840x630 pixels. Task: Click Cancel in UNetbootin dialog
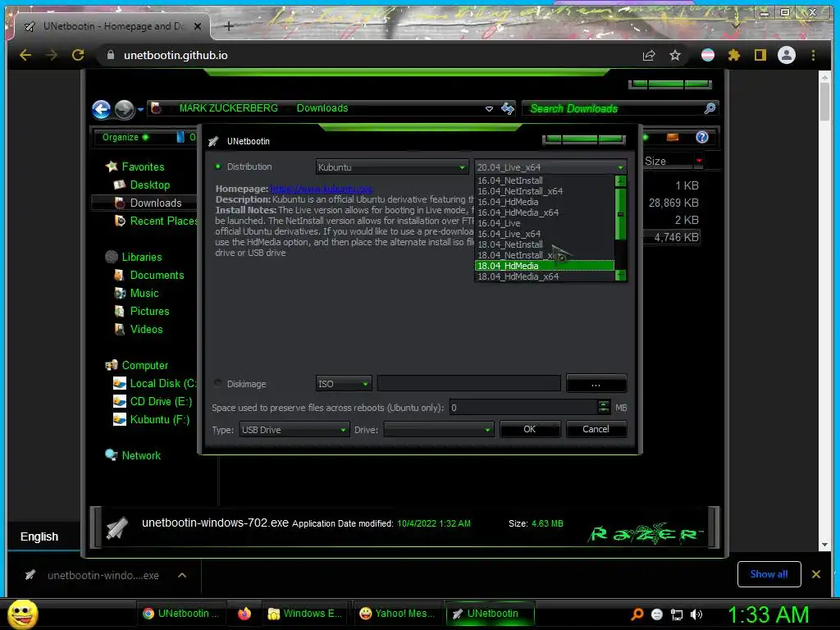(x=596, y=429)
